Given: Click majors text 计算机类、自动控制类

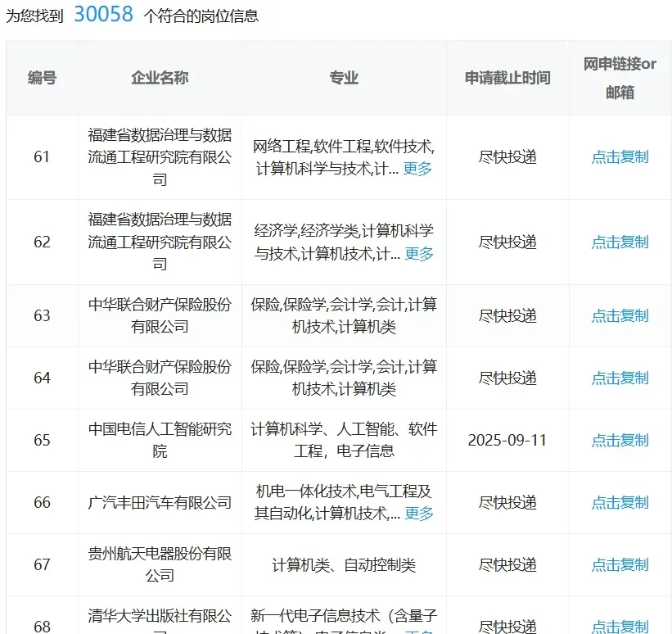Looking at the screenshot, I should pos(344,564).
